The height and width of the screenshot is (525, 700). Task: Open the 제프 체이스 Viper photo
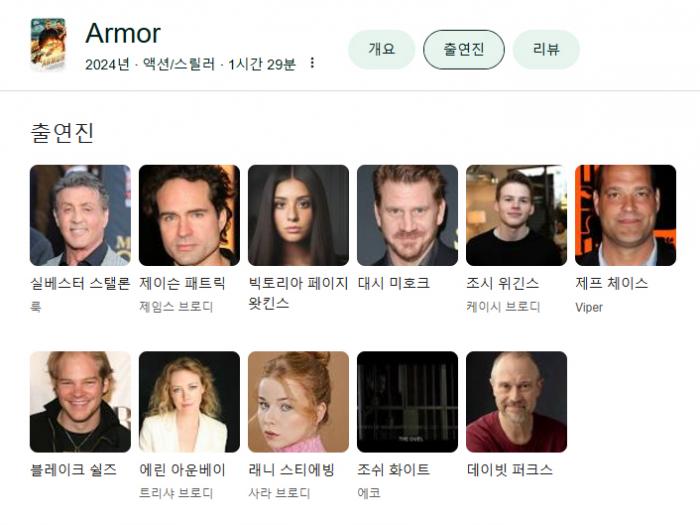tap(625, 215)
